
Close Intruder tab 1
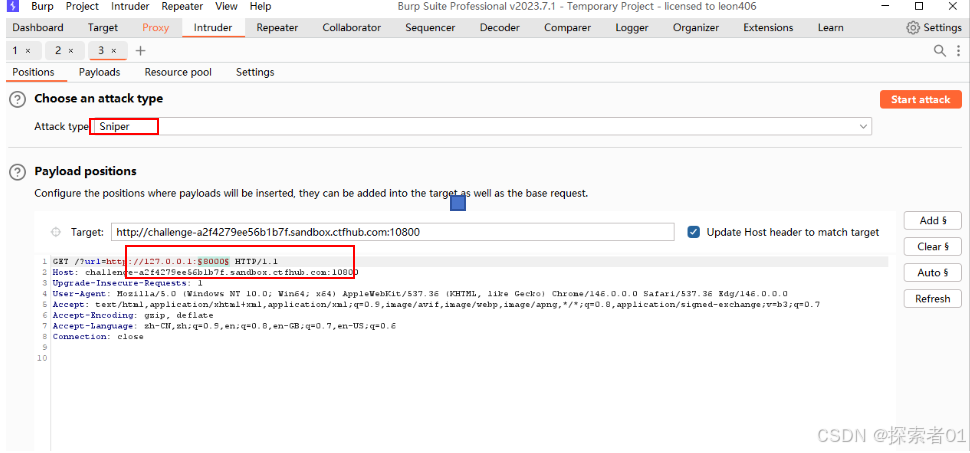click(x=28, y=51)
